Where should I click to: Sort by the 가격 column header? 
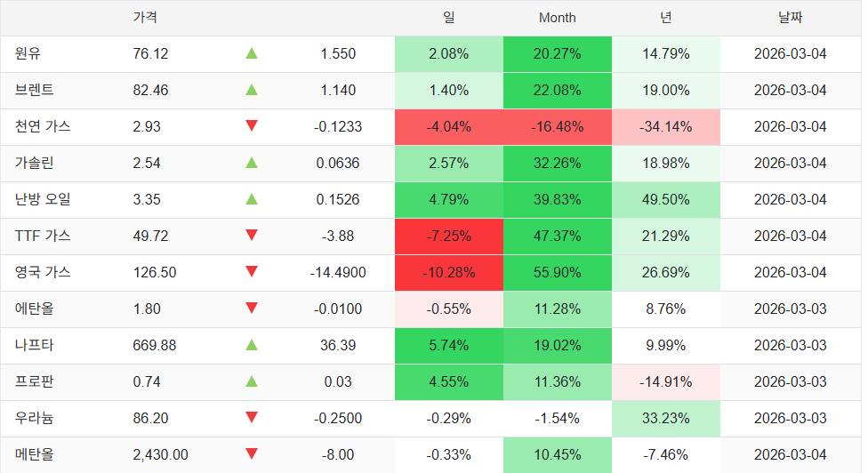(145, 18)
